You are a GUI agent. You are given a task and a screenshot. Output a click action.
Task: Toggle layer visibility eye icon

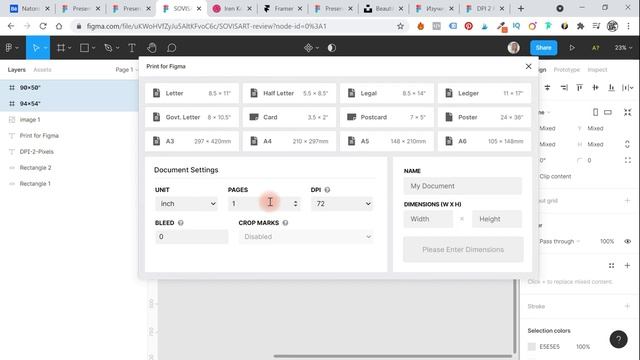click(x=627, y=241)
